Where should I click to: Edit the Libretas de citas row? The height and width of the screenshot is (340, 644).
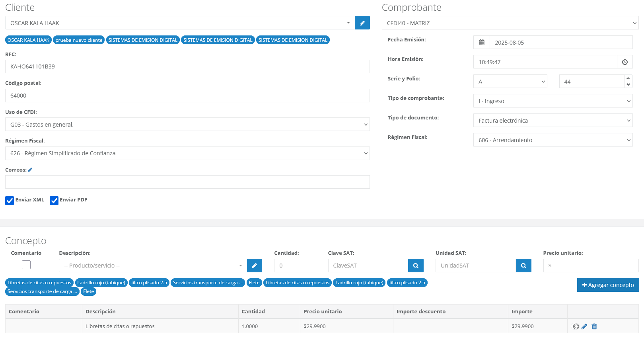(584, 326)
